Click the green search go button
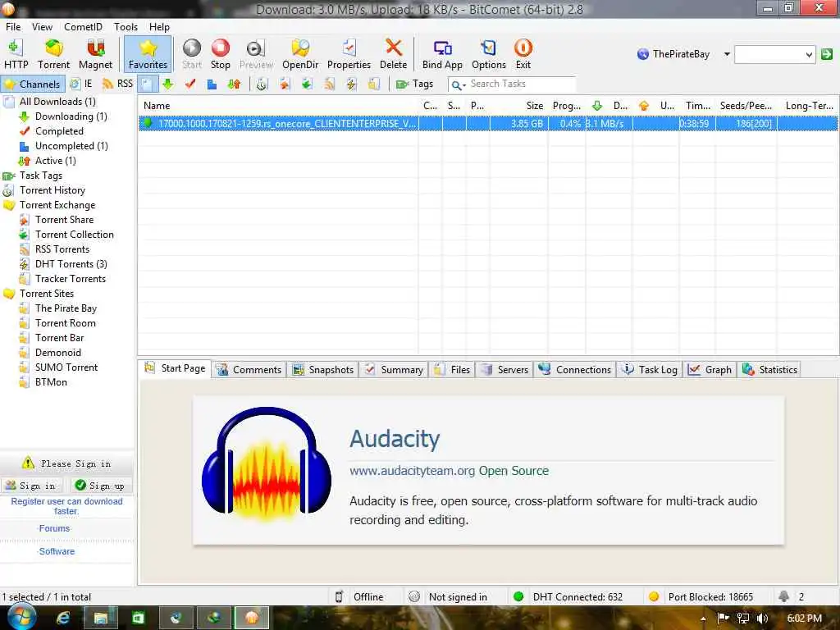The width and height of the screenshot is (840, 630). (x=827, y=54)
